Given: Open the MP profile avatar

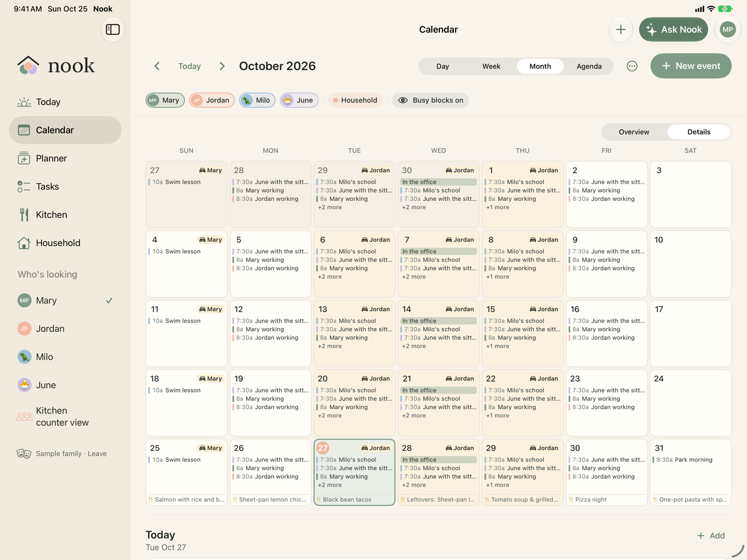Looking at the screenshot, I should pyautogui.click(x=727, y=29).
